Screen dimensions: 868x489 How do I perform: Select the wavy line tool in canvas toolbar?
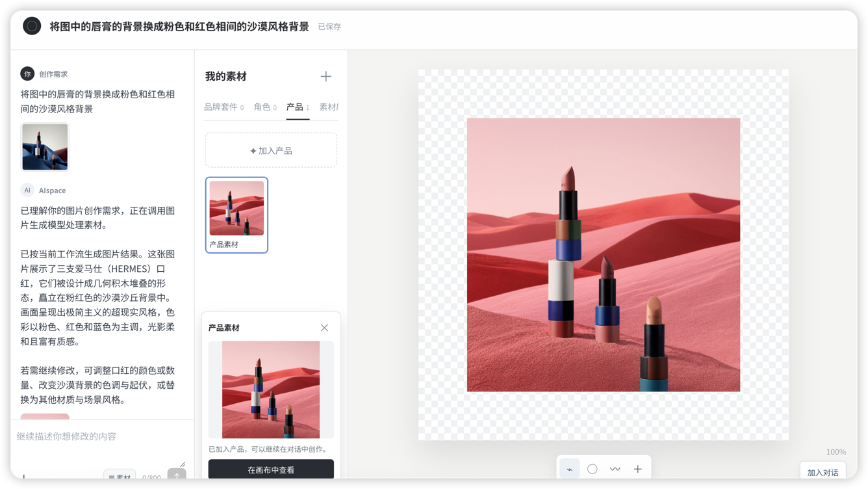tap(615, 469)
